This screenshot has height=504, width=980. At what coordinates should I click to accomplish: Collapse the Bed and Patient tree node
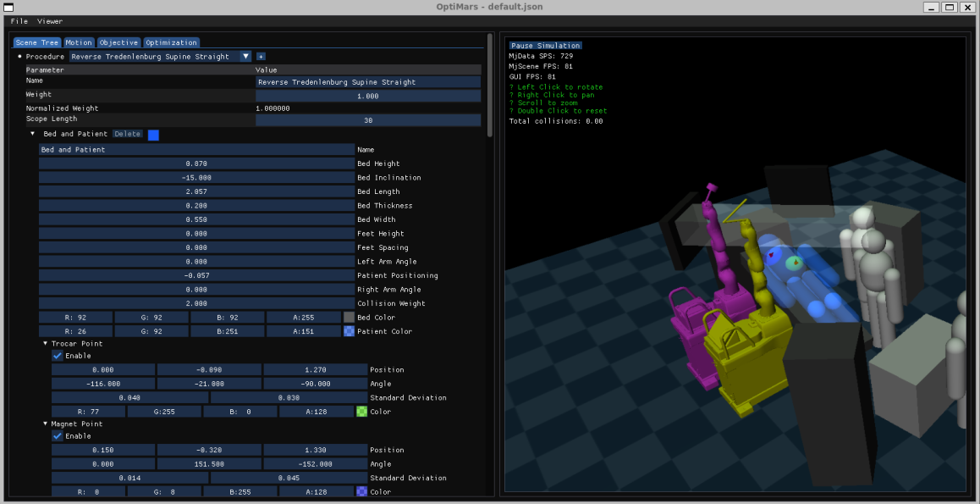[33, 134]
